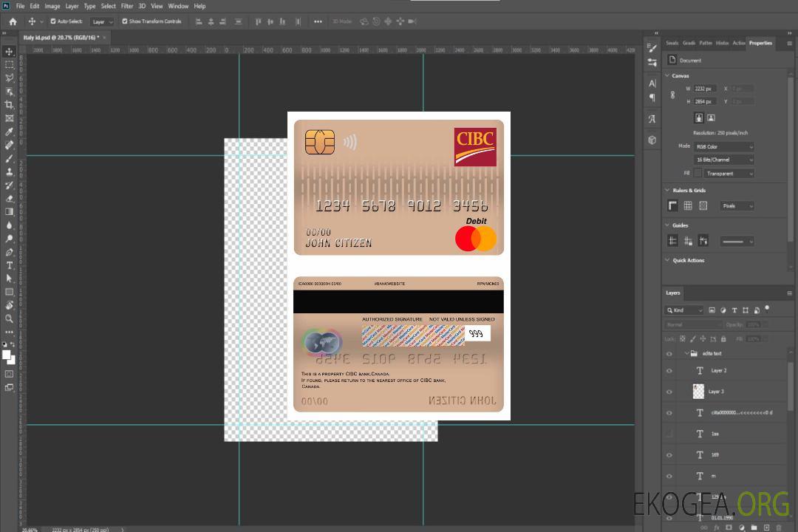Show the hidden '1aa' text layer
Viewport: 798px width, 532px height.
(669, 434)
